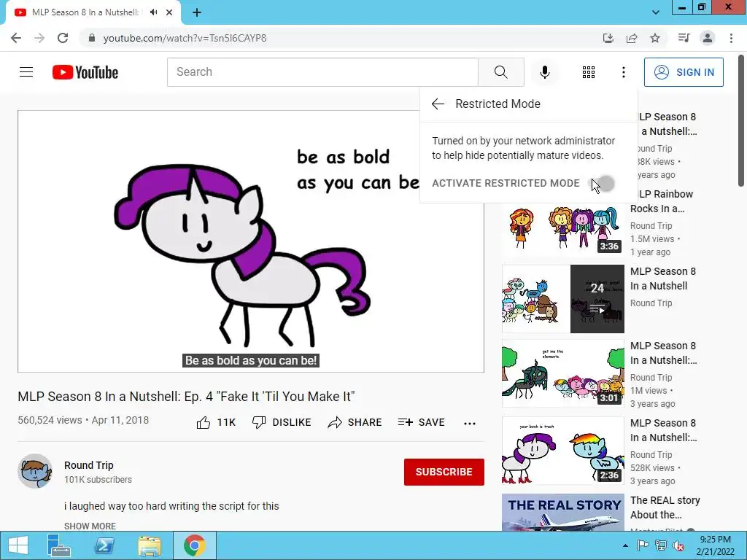
Task: Open The REAL story About the... video
Action: coord(665,507)
